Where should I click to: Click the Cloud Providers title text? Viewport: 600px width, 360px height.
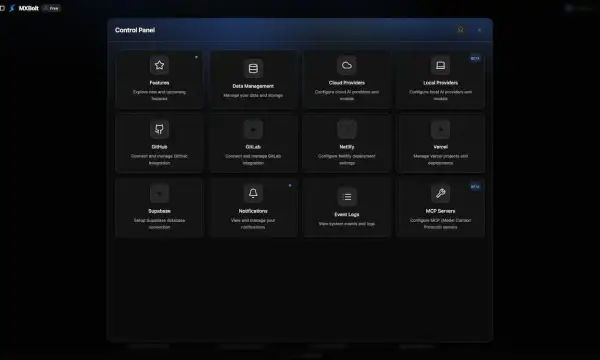(347, 83)
